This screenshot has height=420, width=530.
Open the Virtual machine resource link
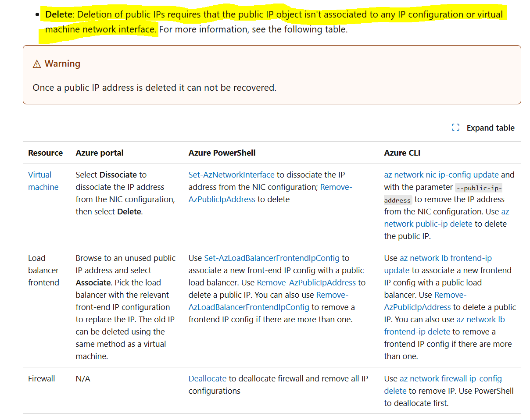point(43,181)
